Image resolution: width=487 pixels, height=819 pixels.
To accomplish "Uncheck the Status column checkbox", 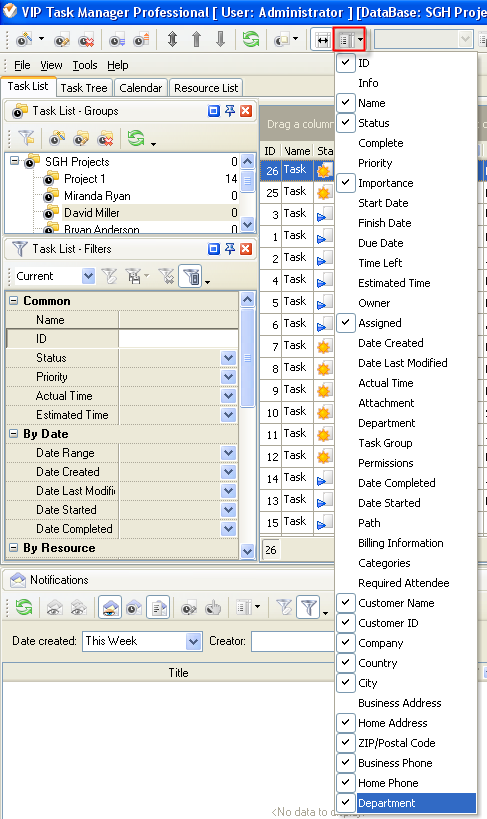I will coord(346,123).
